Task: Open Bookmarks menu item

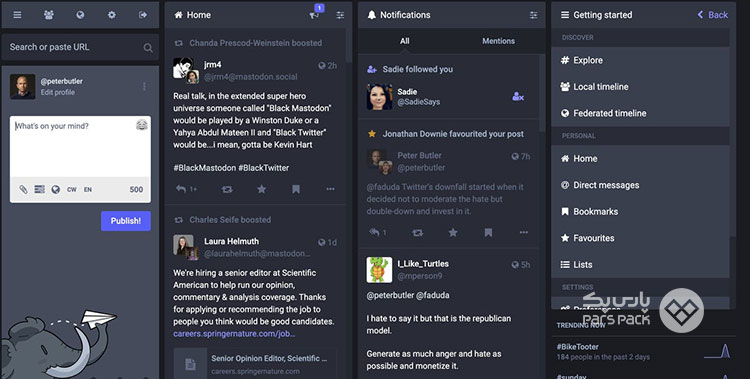Action: point(640,212)
